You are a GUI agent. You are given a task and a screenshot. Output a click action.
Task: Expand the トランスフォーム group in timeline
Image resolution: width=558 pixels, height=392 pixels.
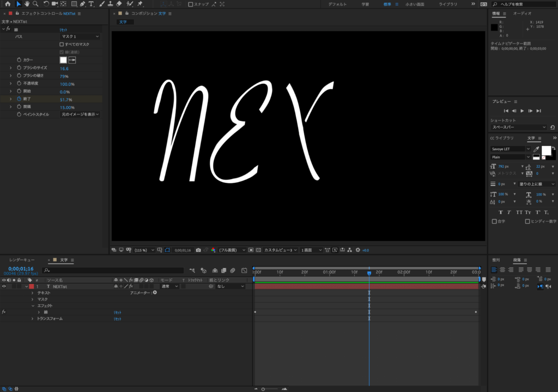pyautogui.click(x=32, y=318)
